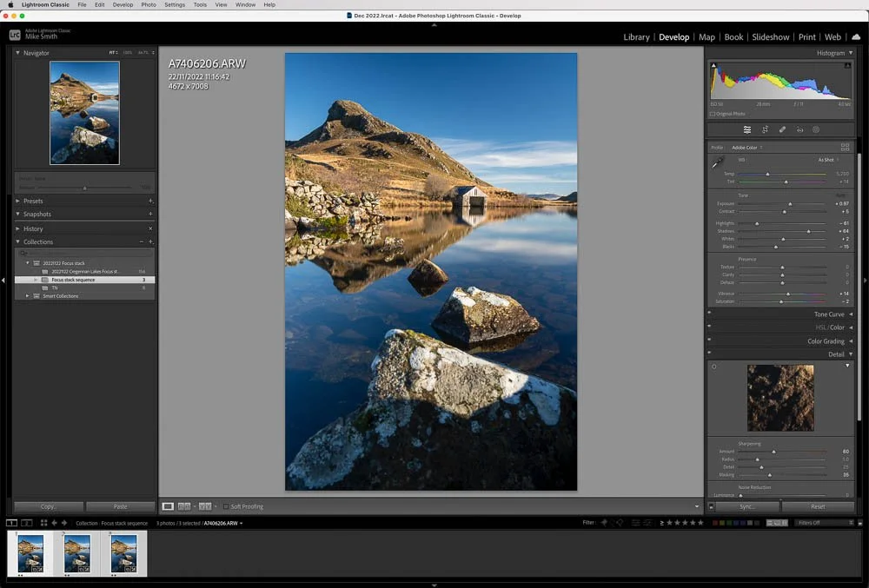Viewport: 869px width, 588px height.
Task: Select the Healing tool icon
Action: 782,129
